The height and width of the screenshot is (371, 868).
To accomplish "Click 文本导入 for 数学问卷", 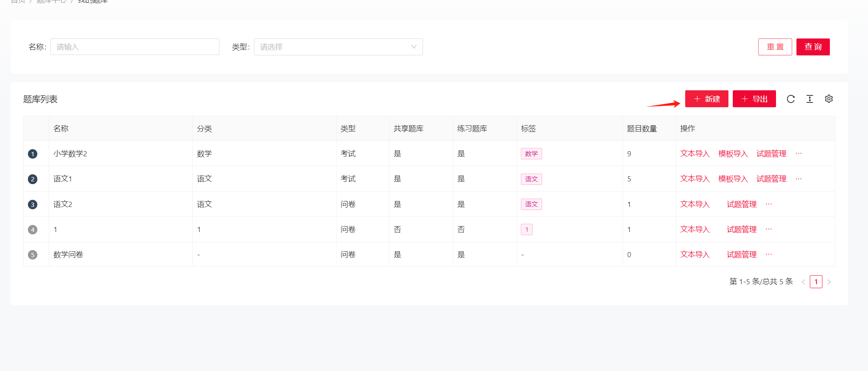I will coord(695,254).
